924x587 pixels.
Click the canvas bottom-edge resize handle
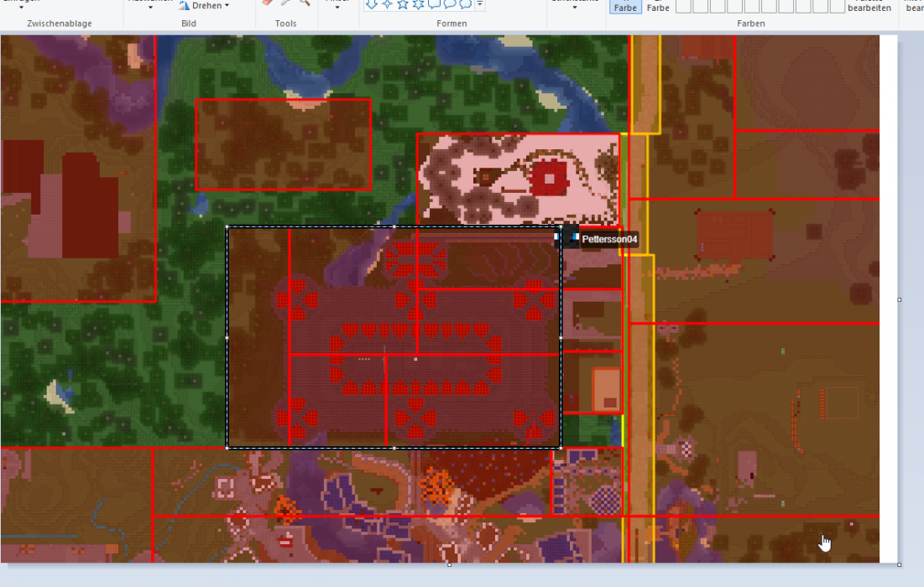click(x=450, y=564)
